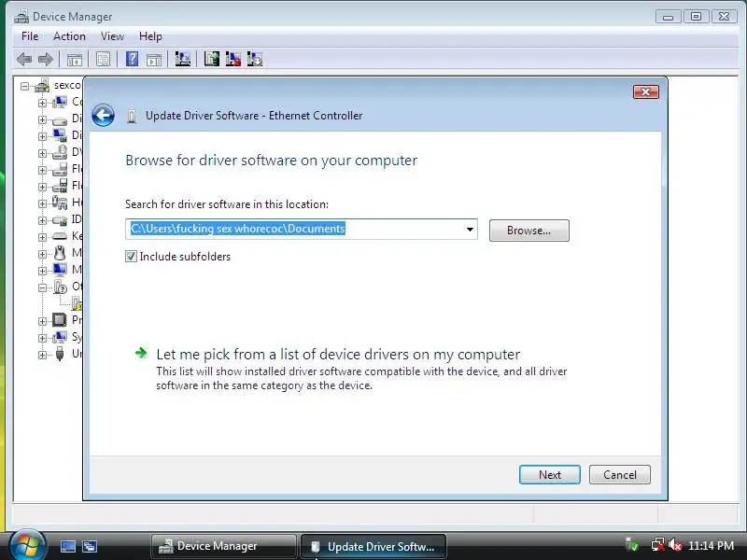747x560 pixels.
Task: Open the Windows Start orb
Action: pos(27,545)
